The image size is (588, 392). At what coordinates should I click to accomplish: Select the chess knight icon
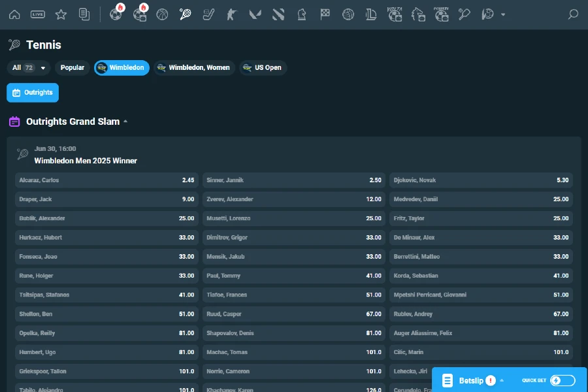click(301, 14)
